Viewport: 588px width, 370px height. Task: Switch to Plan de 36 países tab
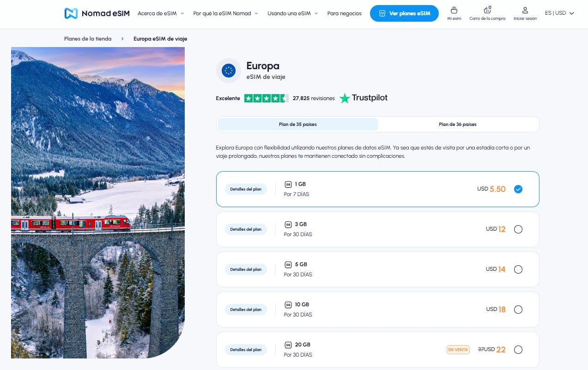pos(457,125)
